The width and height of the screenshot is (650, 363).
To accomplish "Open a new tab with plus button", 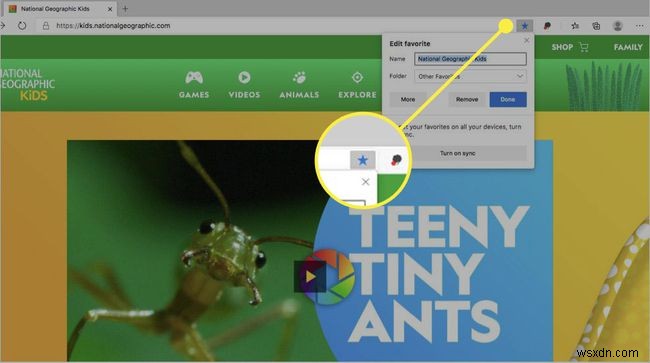I will 125,8.
